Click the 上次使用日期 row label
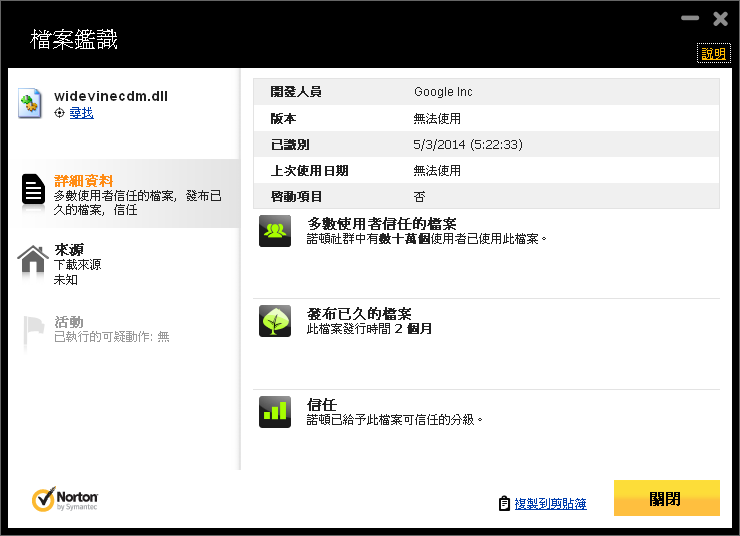 [x=309, y=170]
